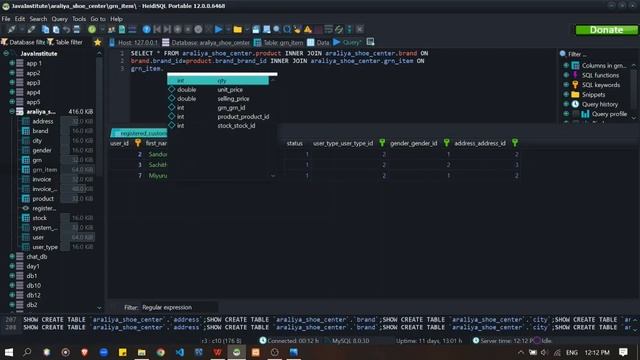
Task: Select the product table in tree
Action: tap(43, 198)
